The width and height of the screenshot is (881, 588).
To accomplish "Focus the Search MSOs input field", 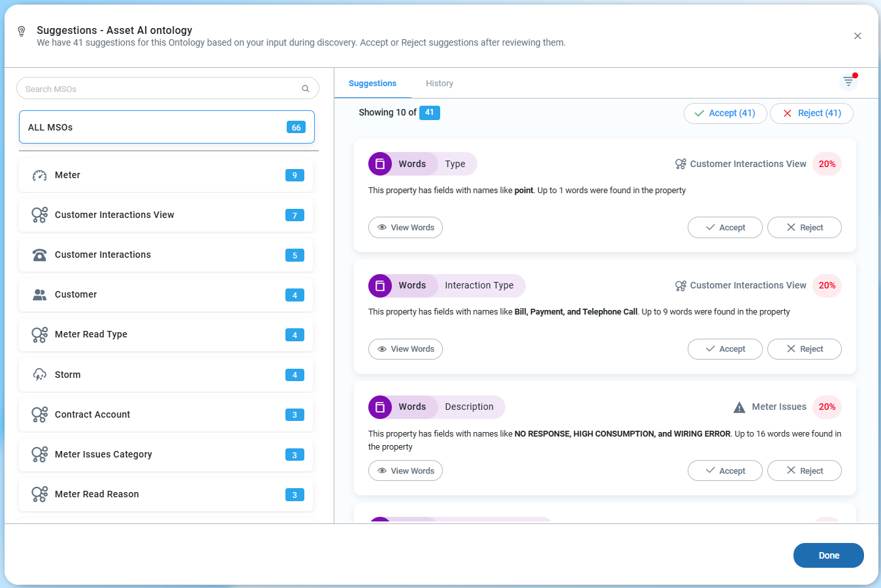I will (160, 89).
